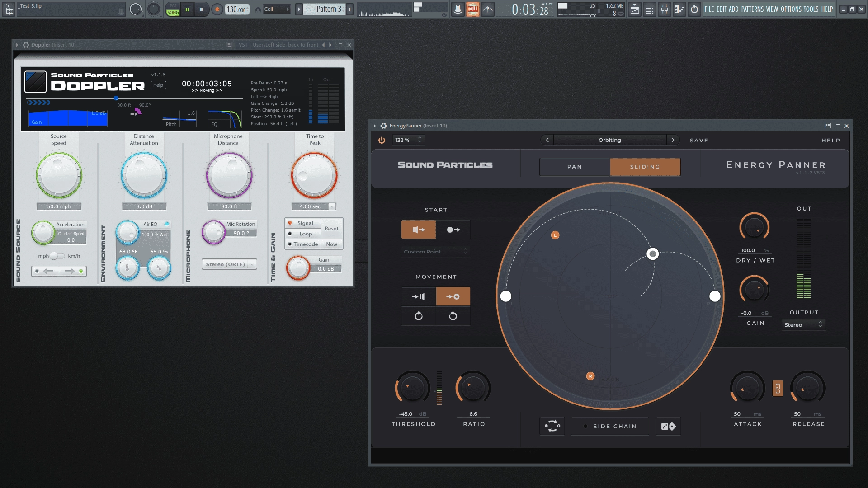
Task: Enable the SIDE CHAIN toggle
Action: tap(610, 426)
